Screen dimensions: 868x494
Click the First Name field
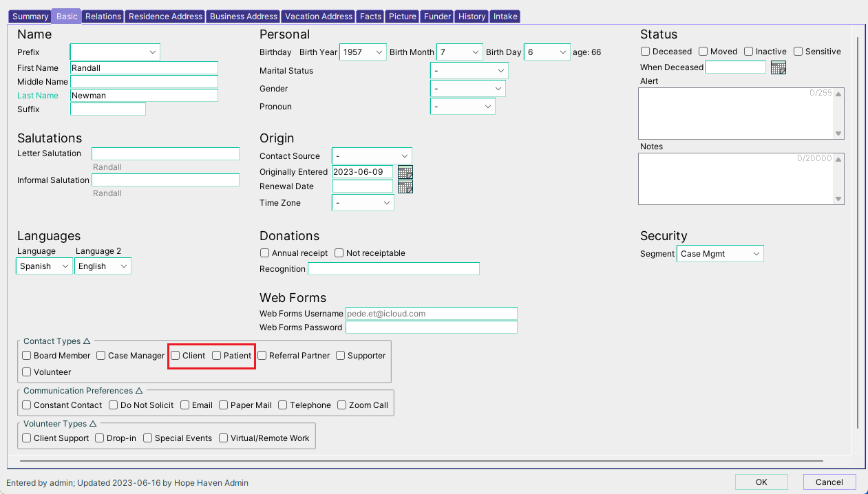coord(144,68)
